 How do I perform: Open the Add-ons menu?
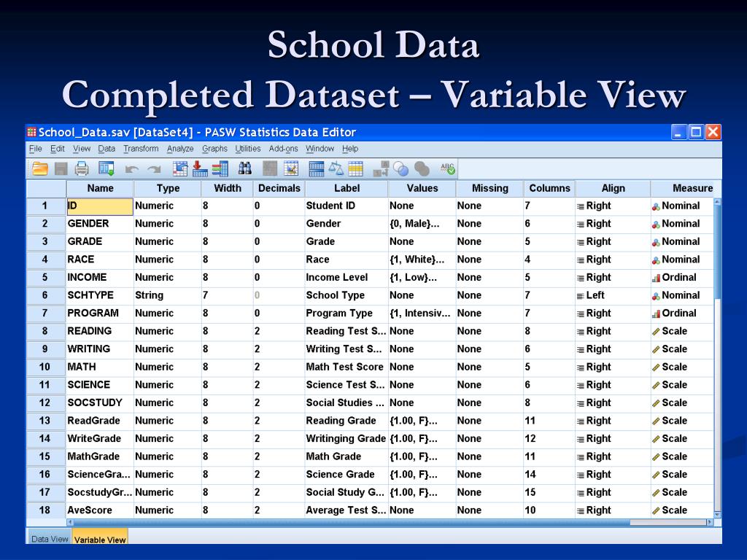point(283,149)
